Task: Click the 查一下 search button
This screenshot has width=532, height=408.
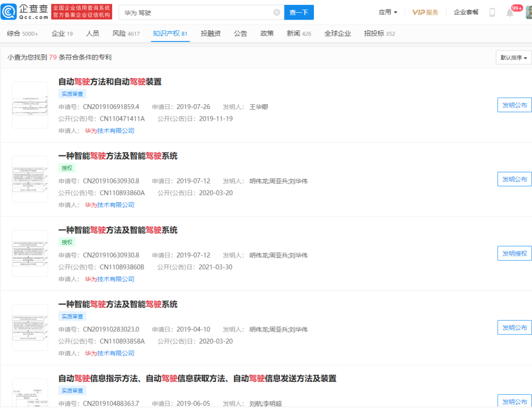Action: click(x=299, y=13)
